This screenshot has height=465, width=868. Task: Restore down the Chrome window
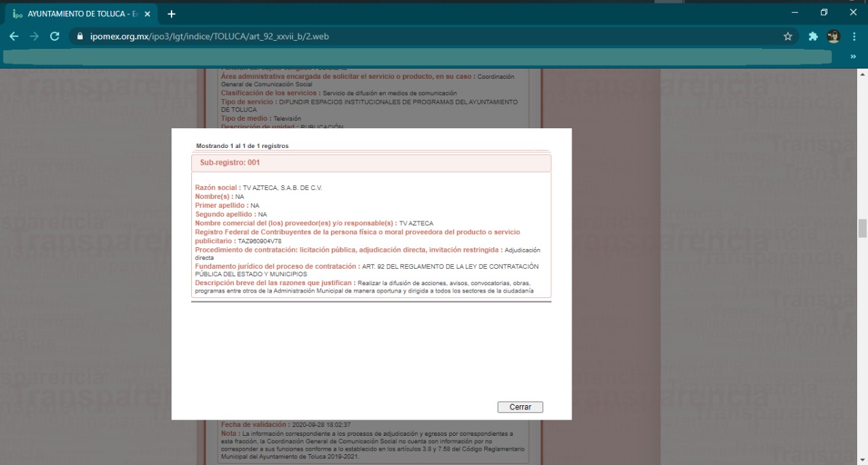[824, 12]
